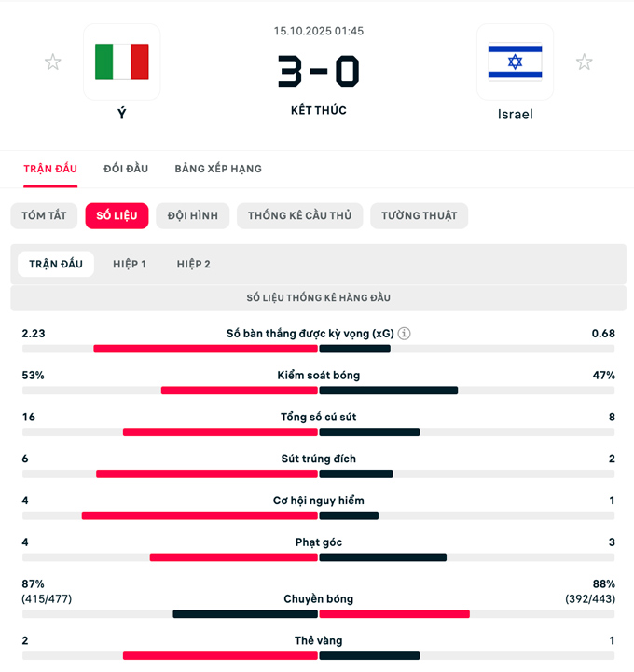Click the Italy flag logo

[122, 62]
